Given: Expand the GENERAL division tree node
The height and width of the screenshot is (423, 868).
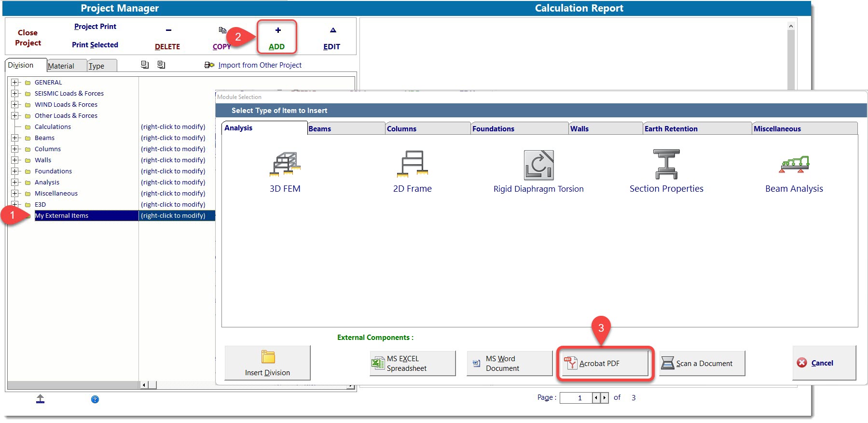Looking at the screenshot, I should tap(15, 83).
